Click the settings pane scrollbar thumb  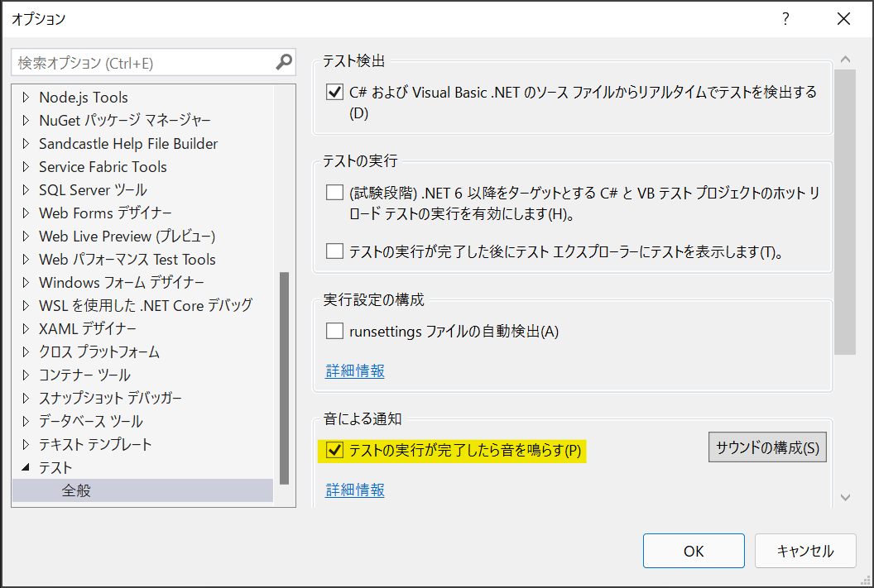pos(845,212)
